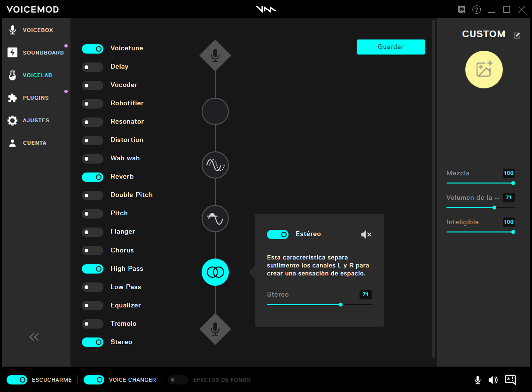Click the Volumen value box 71
The height and width of the screenshot is (392, 532).
pyautogui.click(x=509, y=197)
